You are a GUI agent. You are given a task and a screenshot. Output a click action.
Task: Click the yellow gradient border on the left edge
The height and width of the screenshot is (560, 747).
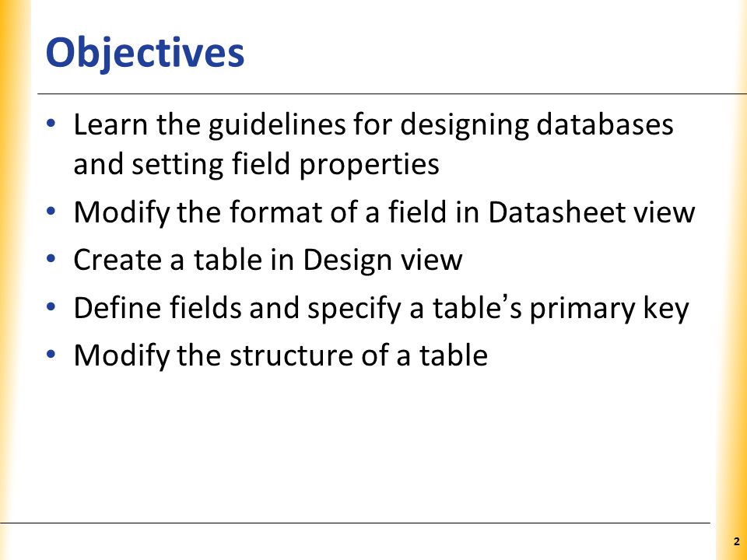click(x=16, y=280)
